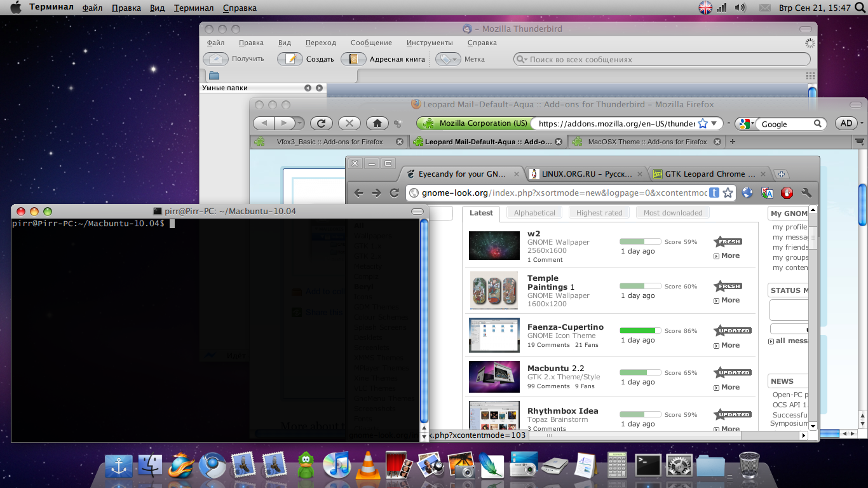Switch to LINUX.ORG.RU tab in Chrome
This screenshot has width=868, height=488.
587,174
